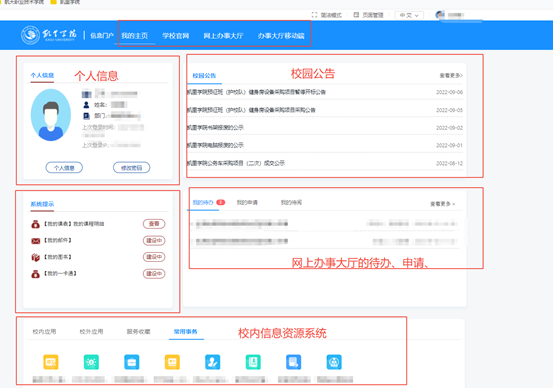The height and width of the screenshot is (388, 553).
Task: Click 查看更多 in the campus announcements panel
Action: (451, 75)
